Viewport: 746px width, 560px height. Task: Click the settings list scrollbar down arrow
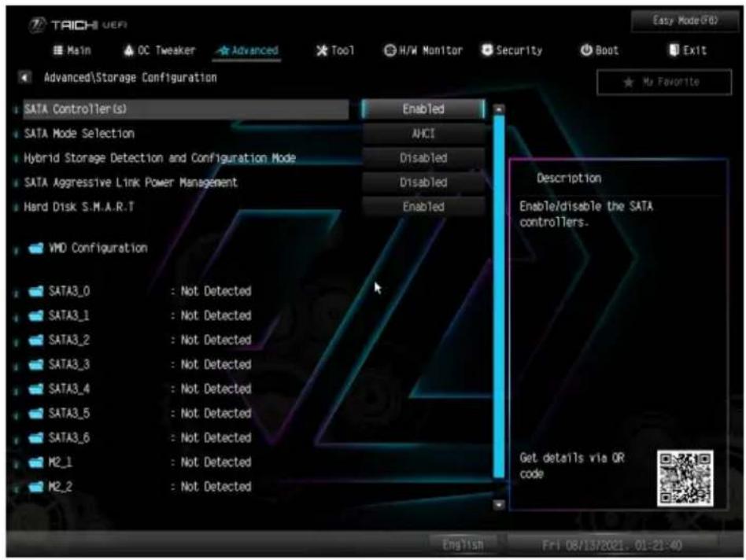499,504
